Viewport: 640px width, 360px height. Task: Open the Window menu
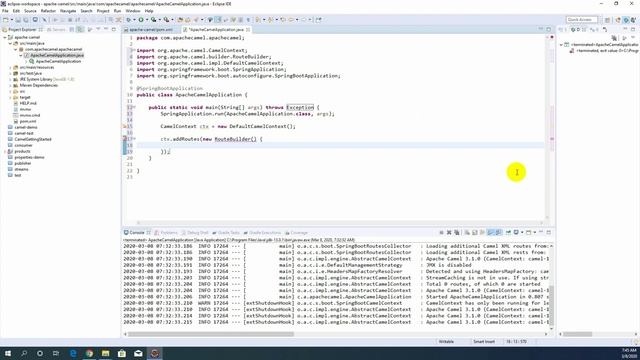point(133,11)
